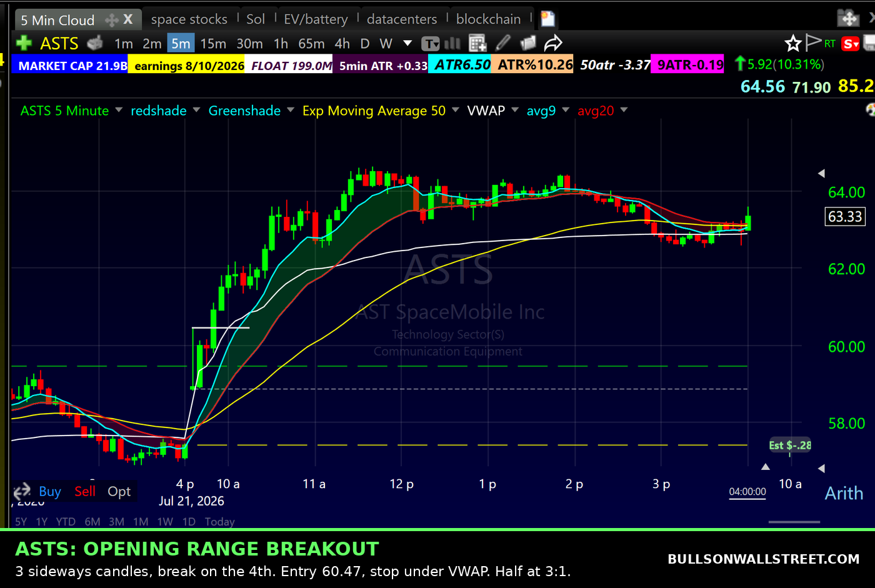Screen dimensions: 875x588
Task: Click the red S dropdown icon
Action: [x=851, y=44]
